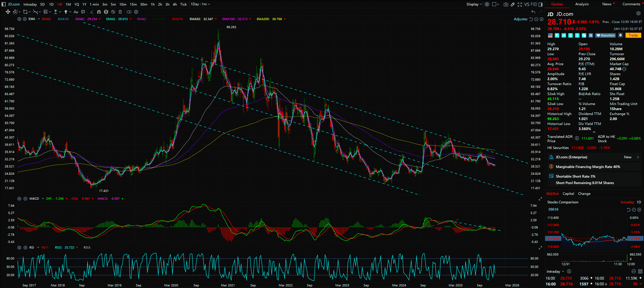Click the fullscreen chart icon
Image resolution: width=644 pixels, height=288 pixels.
click(x=520, y=4)
